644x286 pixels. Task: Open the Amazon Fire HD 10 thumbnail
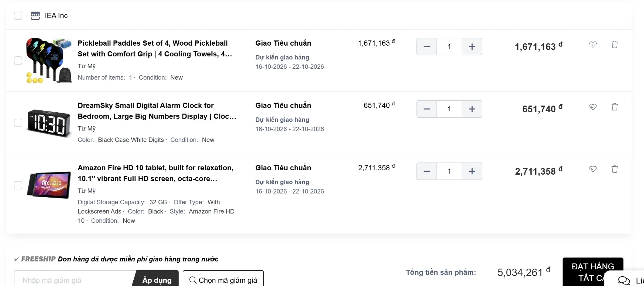[x=49, y=185]
